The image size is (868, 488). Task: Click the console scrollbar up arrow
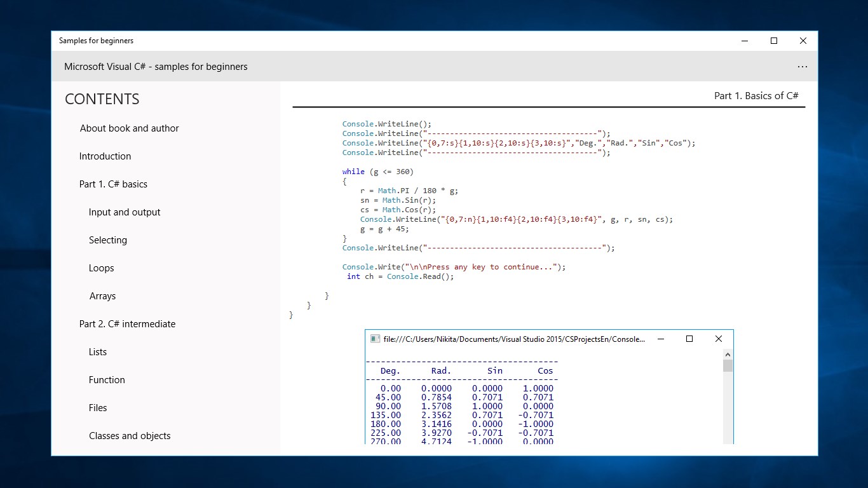pos(728,354)
